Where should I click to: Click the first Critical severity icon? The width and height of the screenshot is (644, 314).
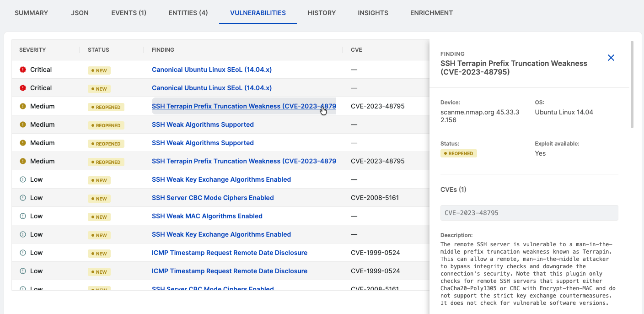[x=23, y=70]
